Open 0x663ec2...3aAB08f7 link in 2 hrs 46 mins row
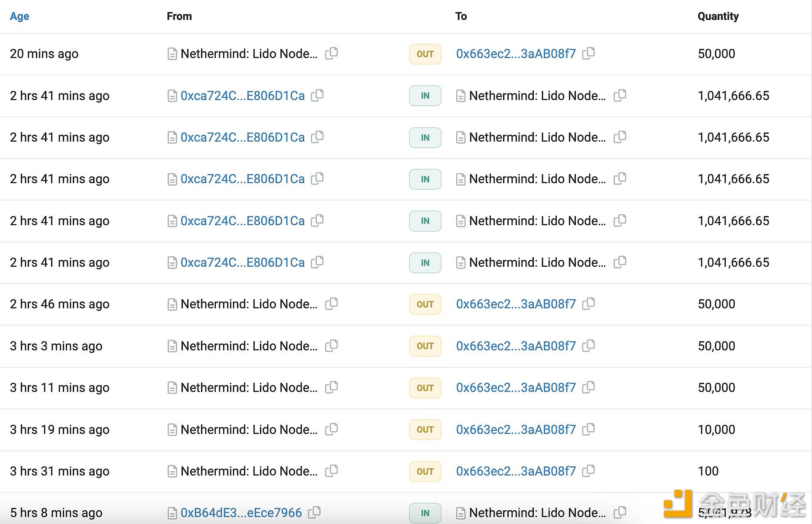The width and height of the screenshot is (812, 524). click(516, 304)
